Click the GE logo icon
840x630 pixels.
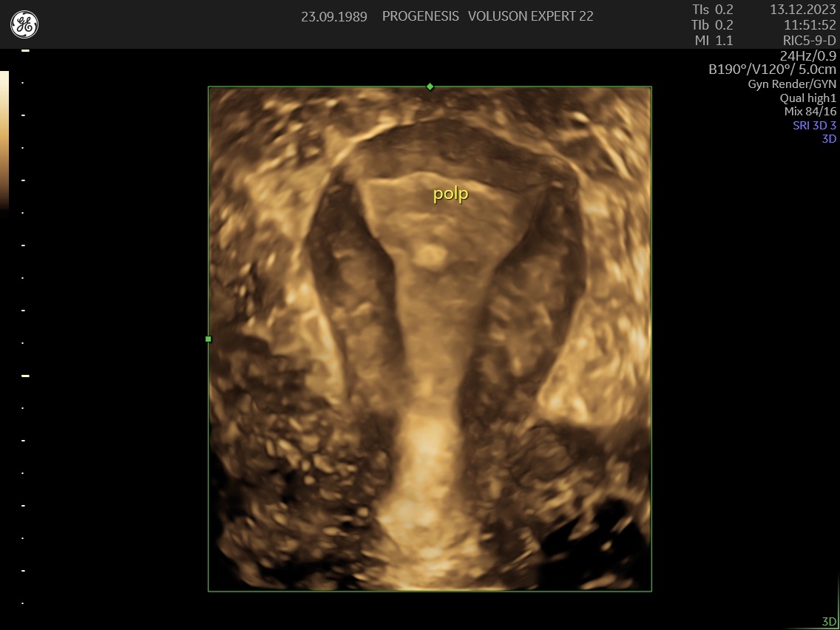point(24,25)
